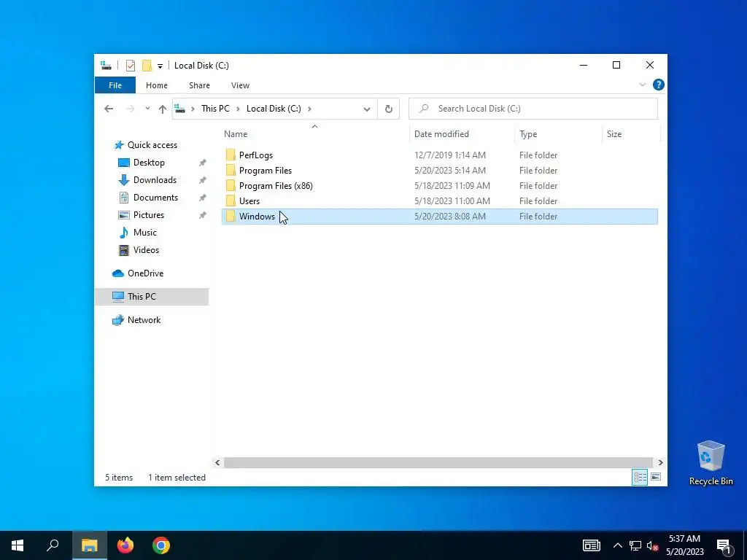
Task: Click the pin icon beside Desktop
Action: click(203, 163)
